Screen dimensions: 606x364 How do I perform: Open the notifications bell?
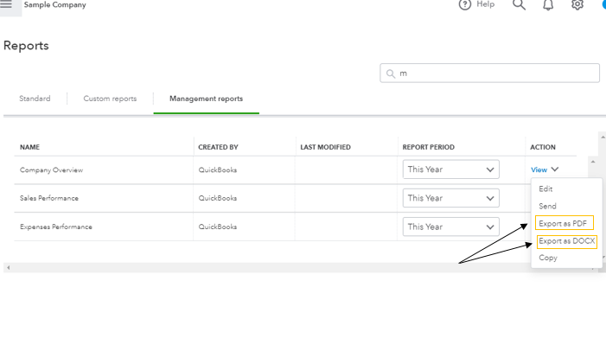click(x=548, y=4)
